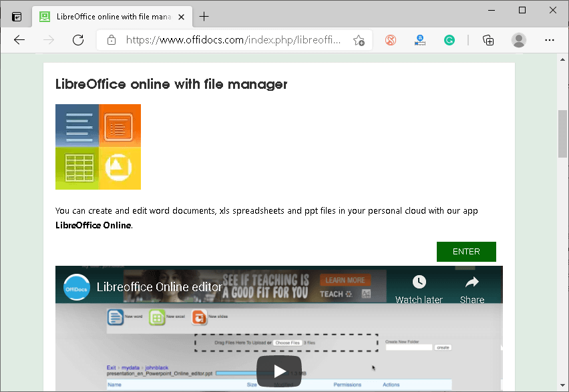Open the red circular extension icon
The width and height of the screenshot is (569, 392).
pyautogui.click(x=391, y=40)
